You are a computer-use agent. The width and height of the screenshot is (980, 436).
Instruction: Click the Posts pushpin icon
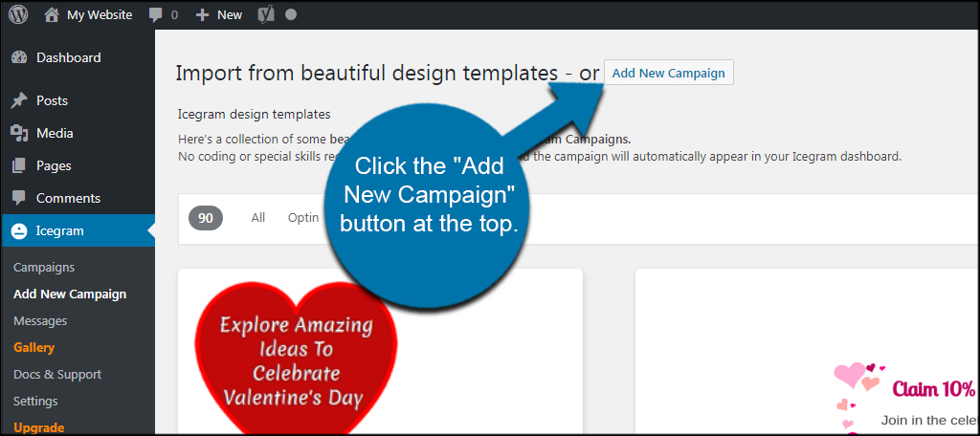(x=19, y=100)
